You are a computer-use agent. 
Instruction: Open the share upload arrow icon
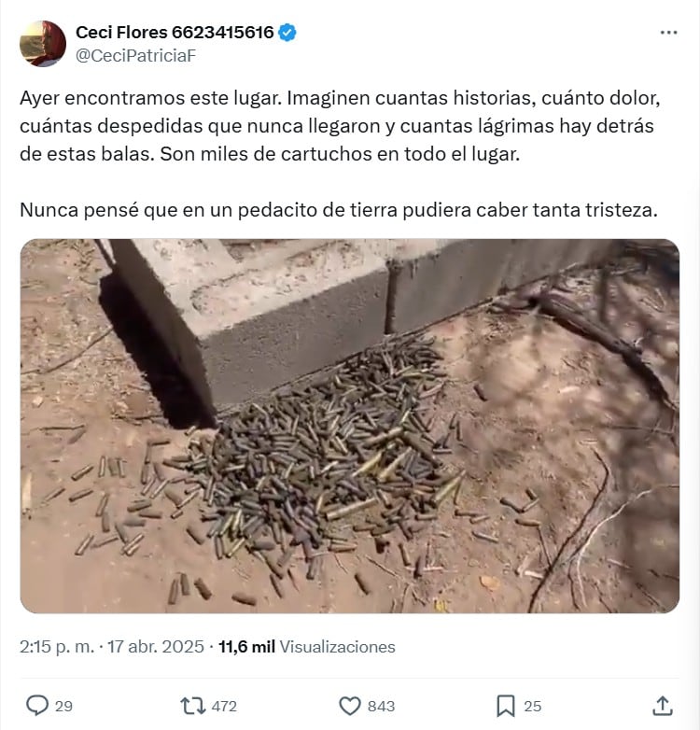pyautogui.click(x=663, y=706)
